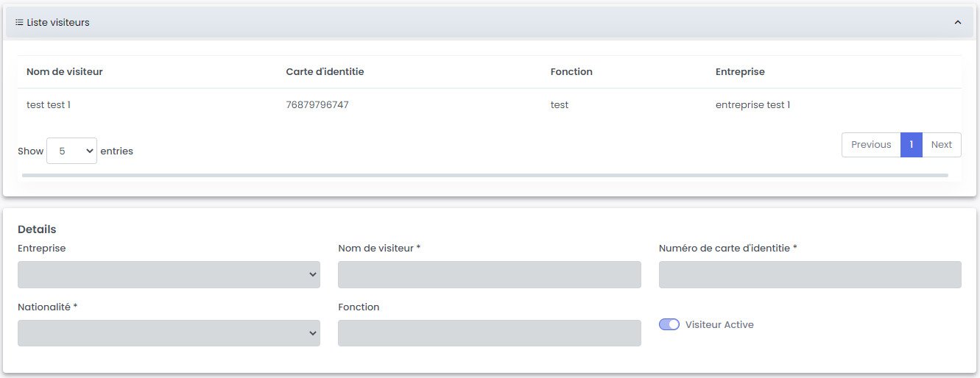
Task: Click the table's horizontal scrollbar
Action: coord(484,175)
